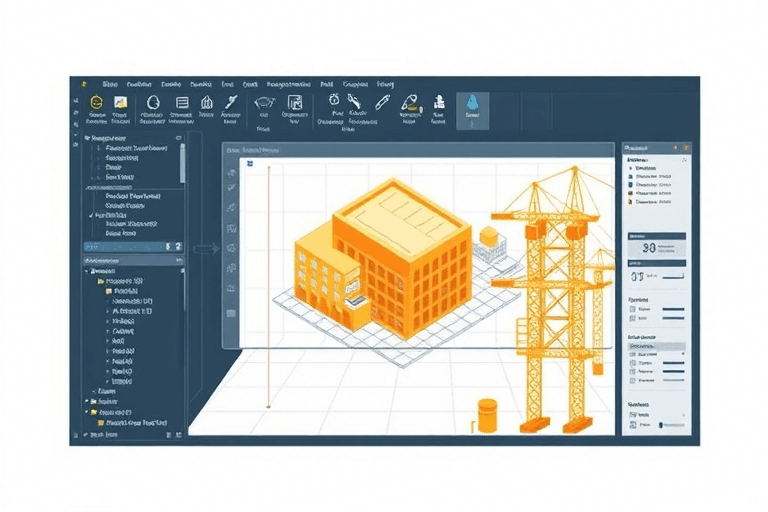This screenshot has width=768, height=512.
Task: Click the arrow button left of the viewport
Action: click(x=199, y=249)
